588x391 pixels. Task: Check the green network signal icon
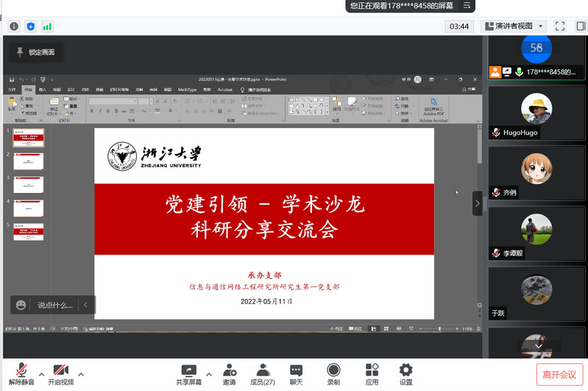tap(47, 27)
